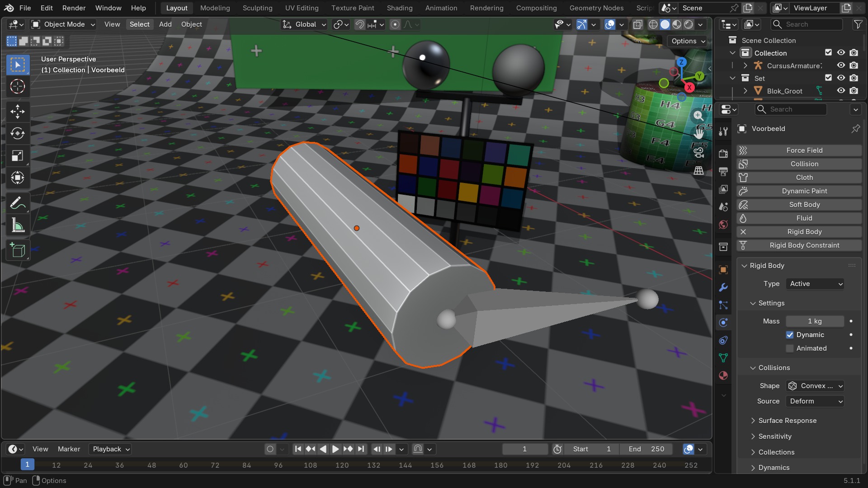Select the Cursor tool in the toolbar
Viewport: 868px width, 488px height.
[18, 86]
